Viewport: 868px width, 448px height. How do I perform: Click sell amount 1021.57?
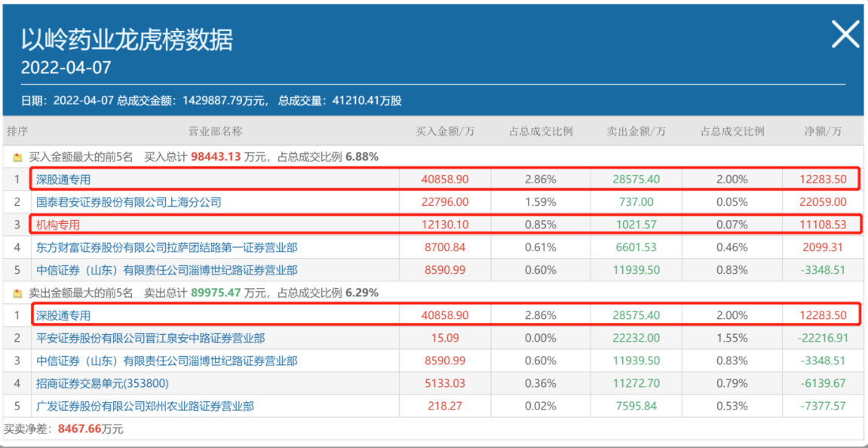636,225
